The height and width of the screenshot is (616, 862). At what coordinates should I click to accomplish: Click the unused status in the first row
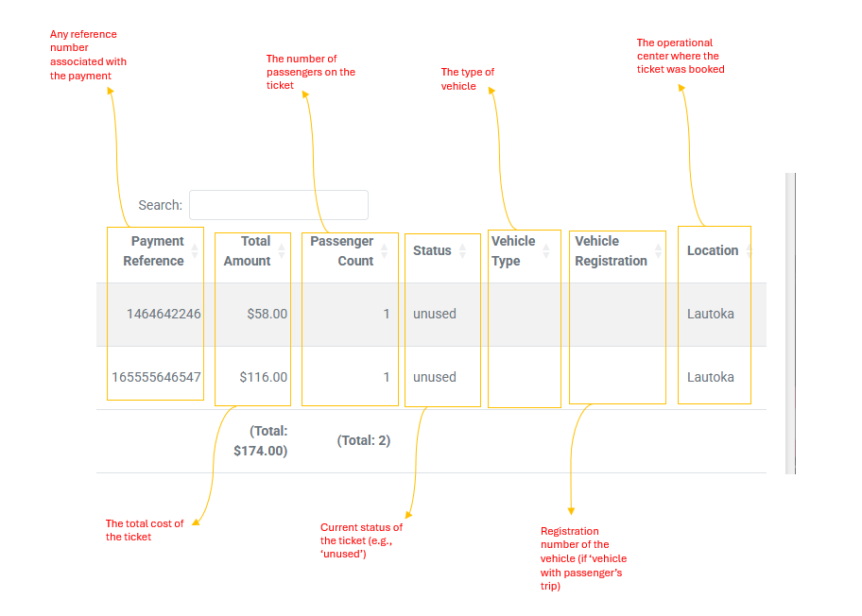pos(435,314)
